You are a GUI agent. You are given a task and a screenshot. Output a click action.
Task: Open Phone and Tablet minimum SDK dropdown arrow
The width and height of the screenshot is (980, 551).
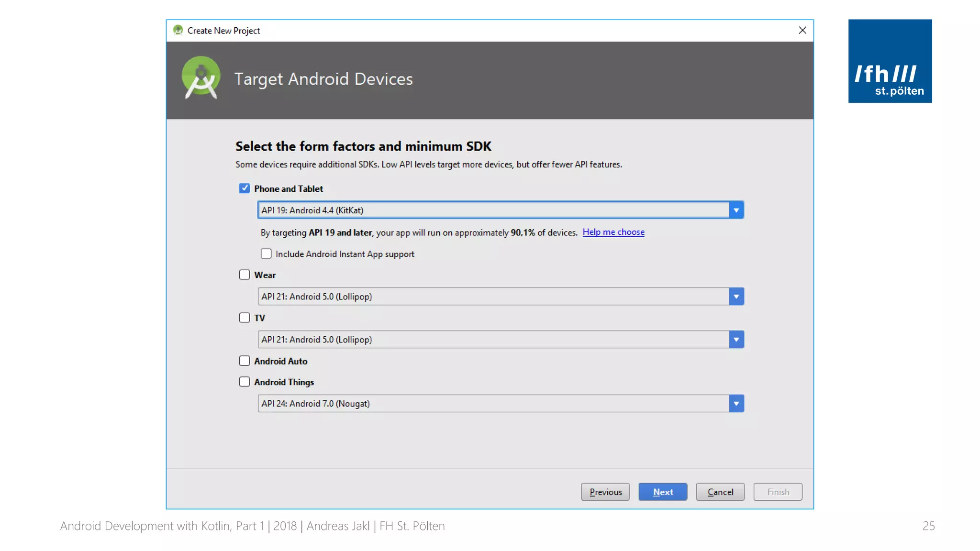click(736, 210)
